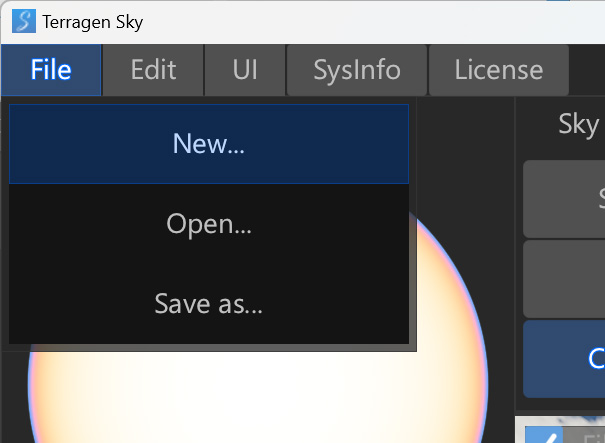605x443 pixels.
Task: Click the cloud image strip beside the checkbox
Action: (585, 432)
